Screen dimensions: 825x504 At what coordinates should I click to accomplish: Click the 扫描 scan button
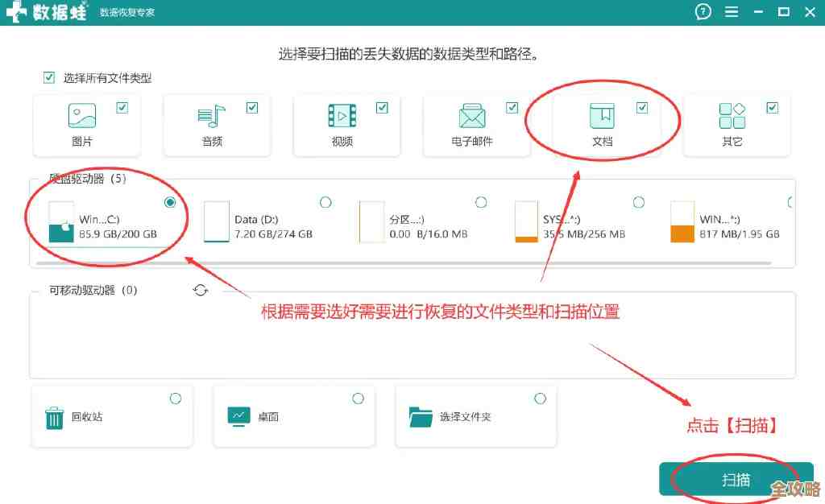pos(736,478)
